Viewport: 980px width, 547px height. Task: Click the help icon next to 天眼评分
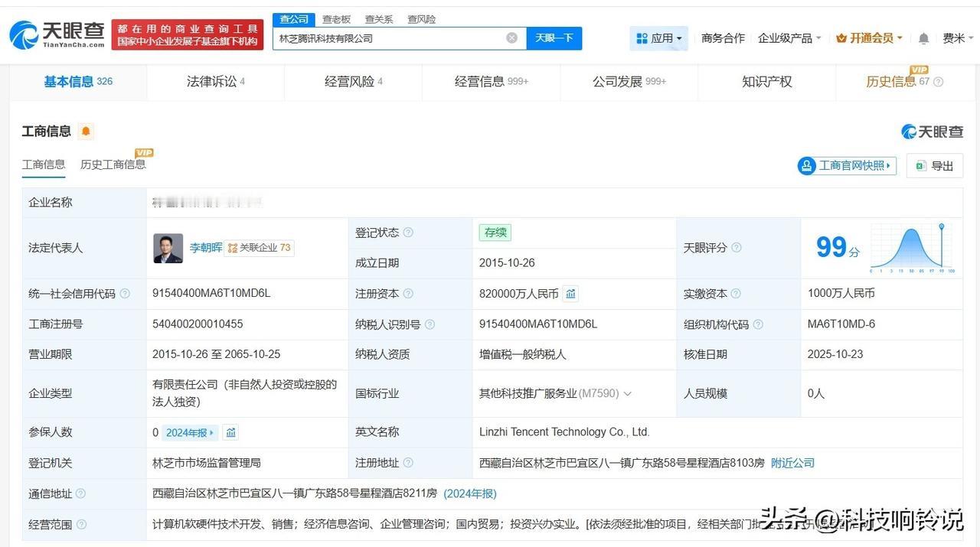[737, 248]
